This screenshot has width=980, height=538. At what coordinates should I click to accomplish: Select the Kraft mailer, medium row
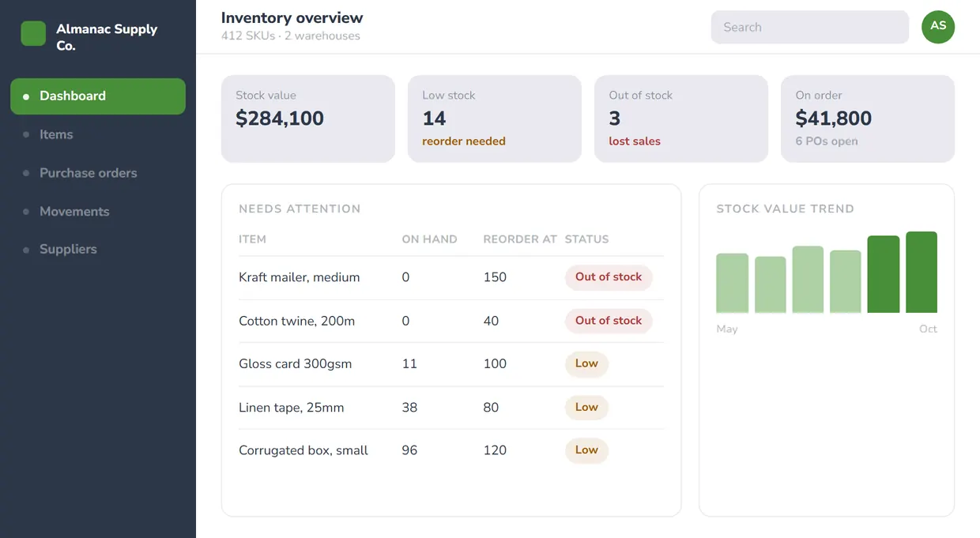tap(451, 277)
